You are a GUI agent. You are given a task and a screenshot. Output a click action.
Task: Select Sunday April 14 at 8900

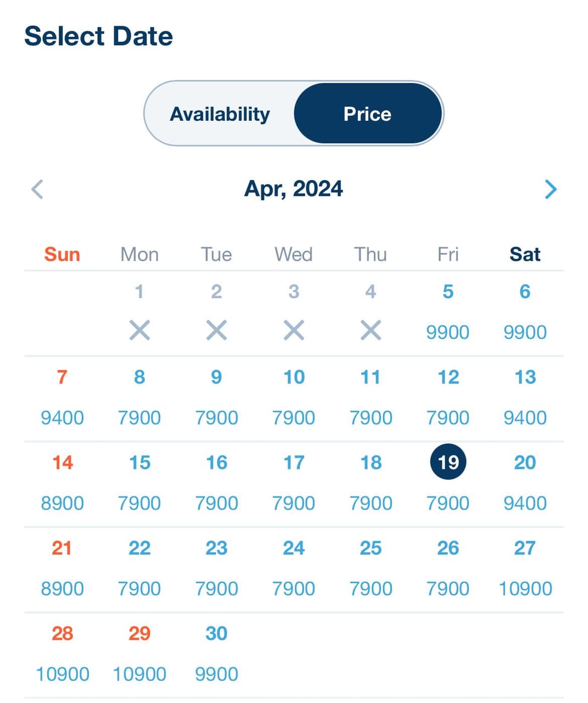[62, 483]
